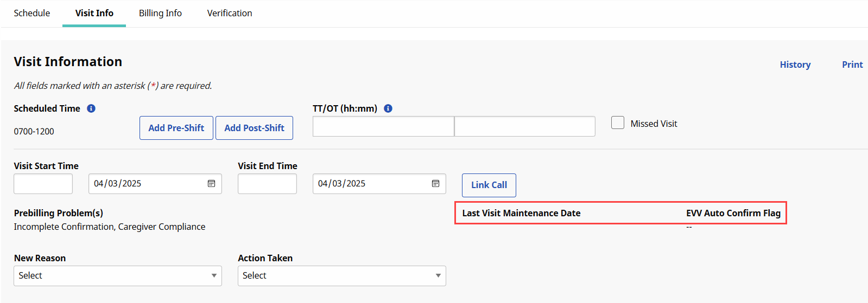Focus the TT/OT hours input field
This screenshot has width=868, height=303.
pos(383,126)
